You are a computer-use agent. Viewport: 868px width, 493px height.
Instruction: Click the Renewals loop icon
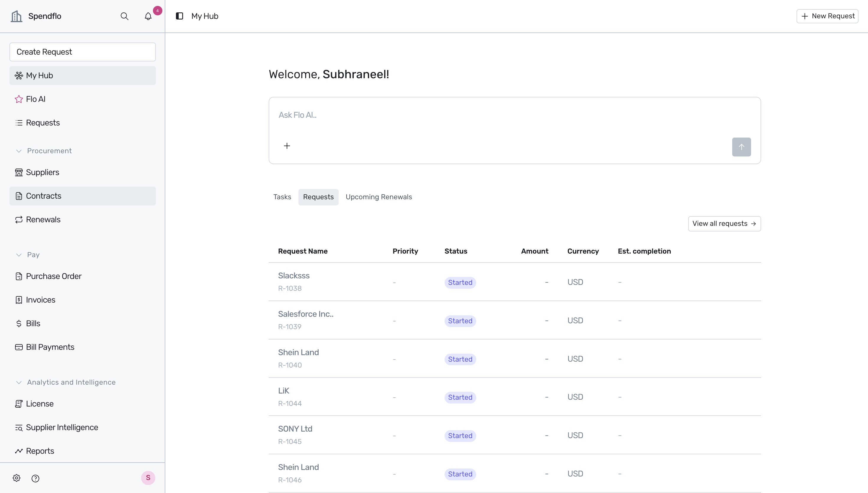pyautogui.click(x=19, y=220)
